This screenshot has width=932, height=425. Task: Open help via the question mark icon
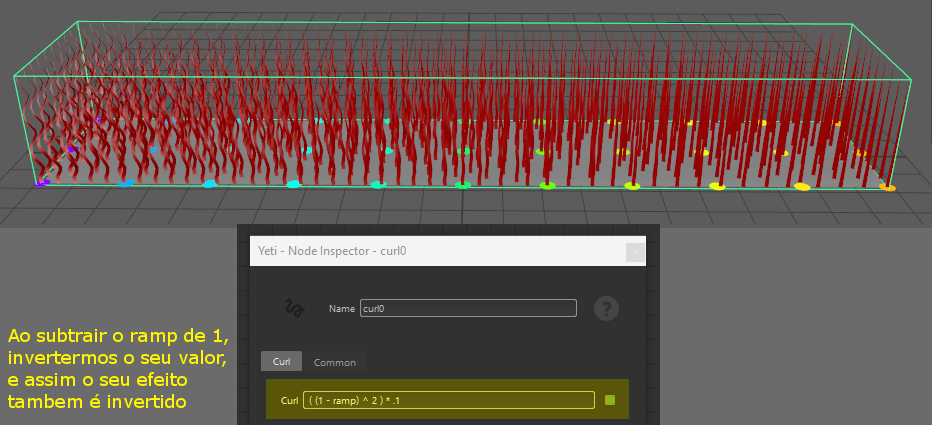point(606,308)
